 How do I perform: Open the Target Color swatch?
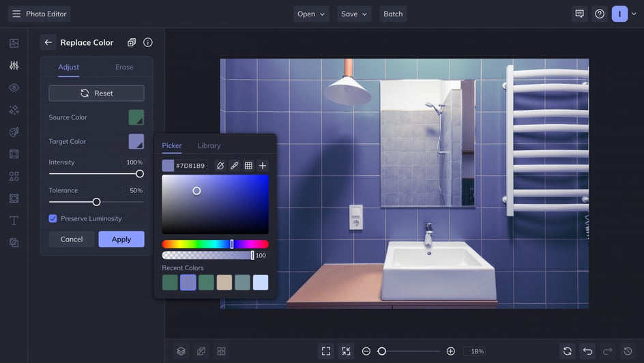point(136,141)
